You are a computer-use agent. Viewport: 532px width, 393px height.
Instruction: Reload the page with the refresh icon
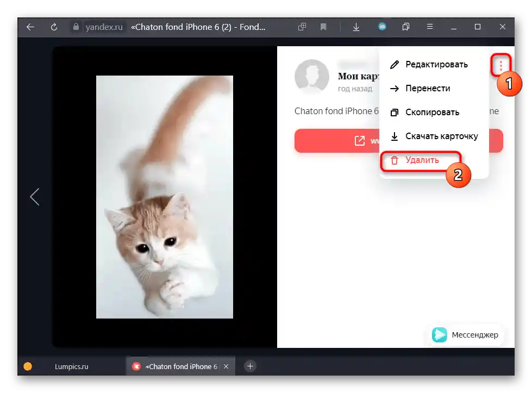[54, 27]
